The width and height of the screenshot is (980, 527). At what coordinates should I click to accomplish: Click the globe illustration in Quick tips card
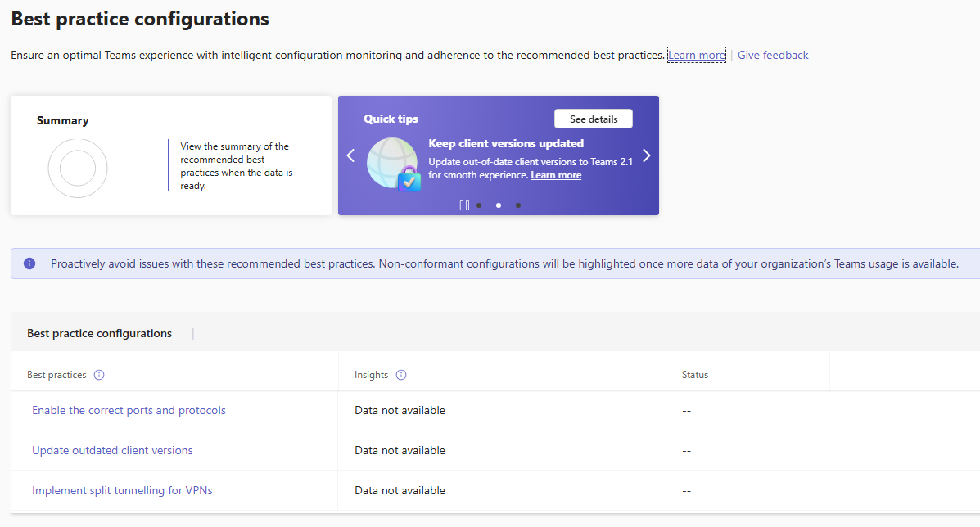391,160
